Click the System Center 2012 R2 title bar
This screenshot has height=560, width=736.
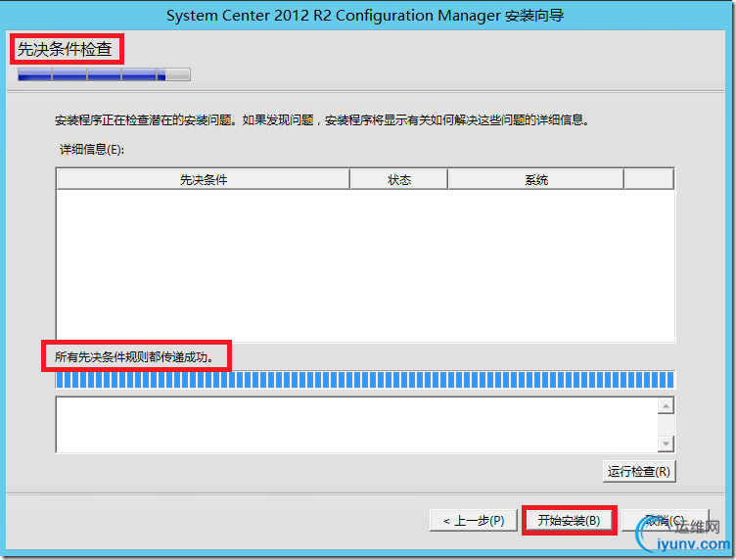point(365,16)
